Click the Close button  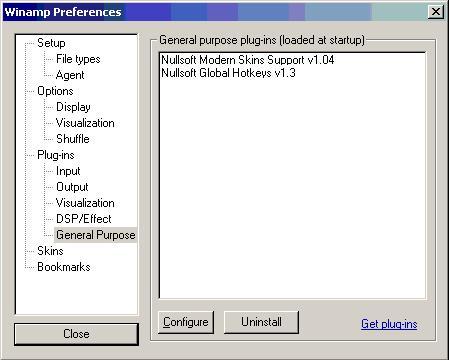pos(76,334)
